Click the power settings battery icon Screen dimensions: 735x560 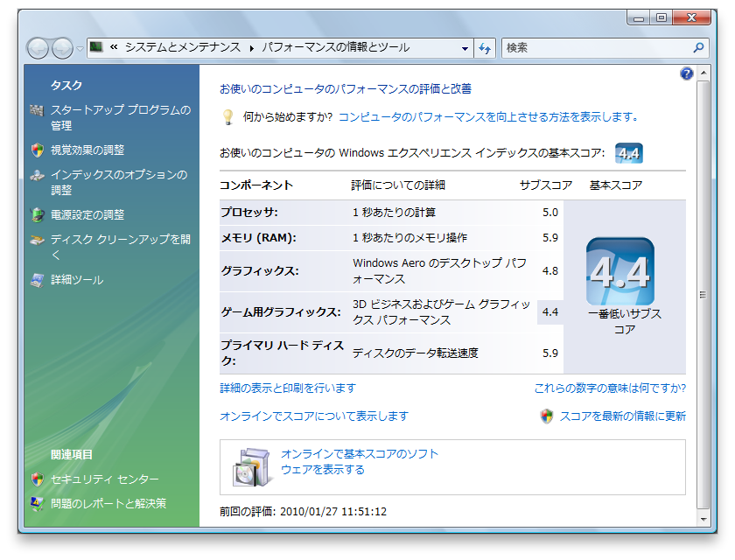37,215
